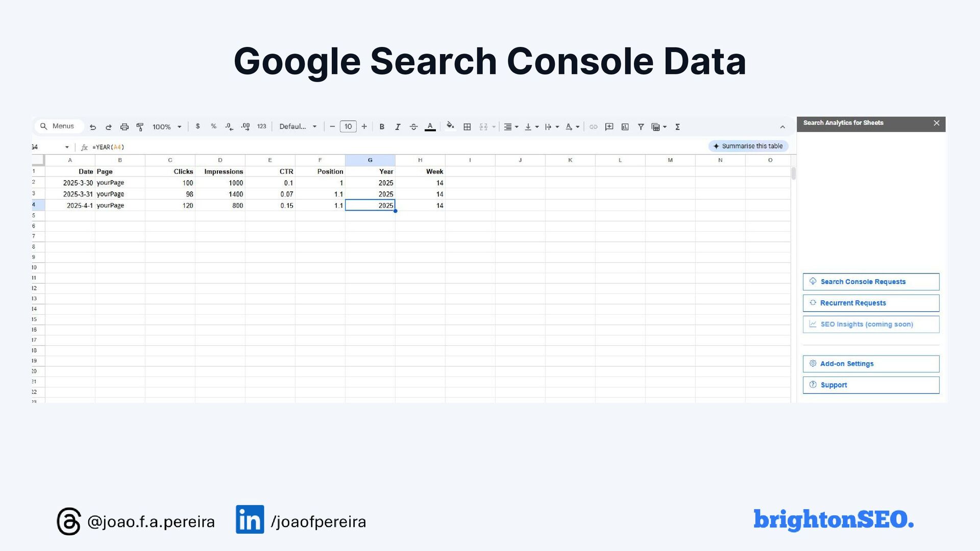Viewport: 980px width, 551px height.
Task: Click the borders icon
Action: pyautogui.click(x=467, y=127)
